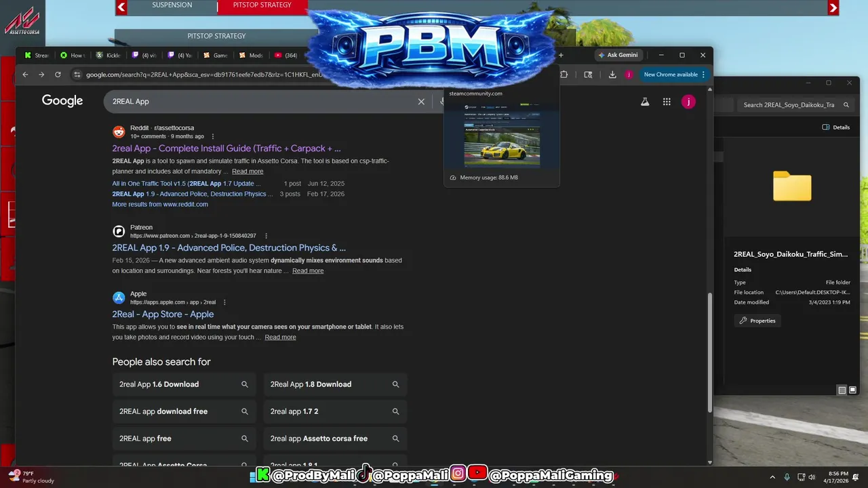This screenshot has height=488, width=868.
Task: Click Read more on Reddit result
Action: (248, 171)
